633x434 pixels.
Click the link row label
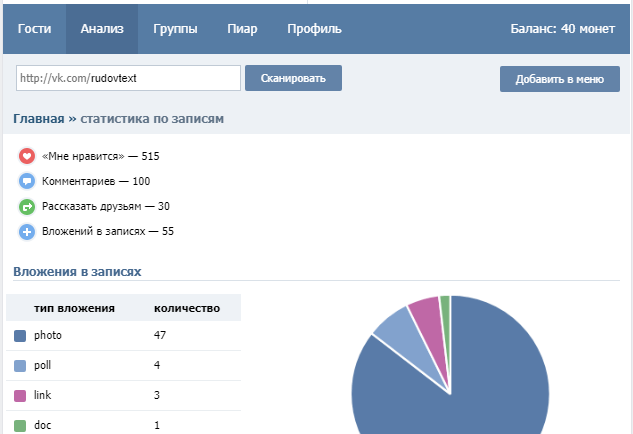42,395
